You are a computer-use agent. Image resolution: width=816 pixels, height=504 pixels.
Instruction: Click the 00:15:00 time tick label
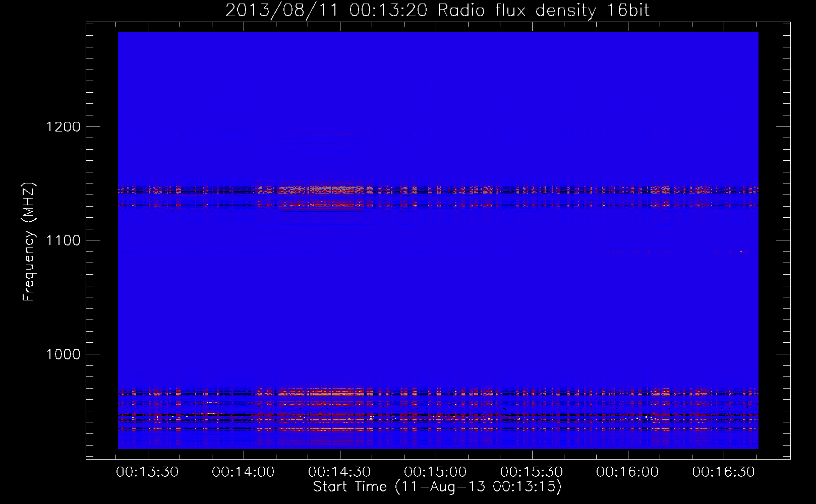point(436,472)
